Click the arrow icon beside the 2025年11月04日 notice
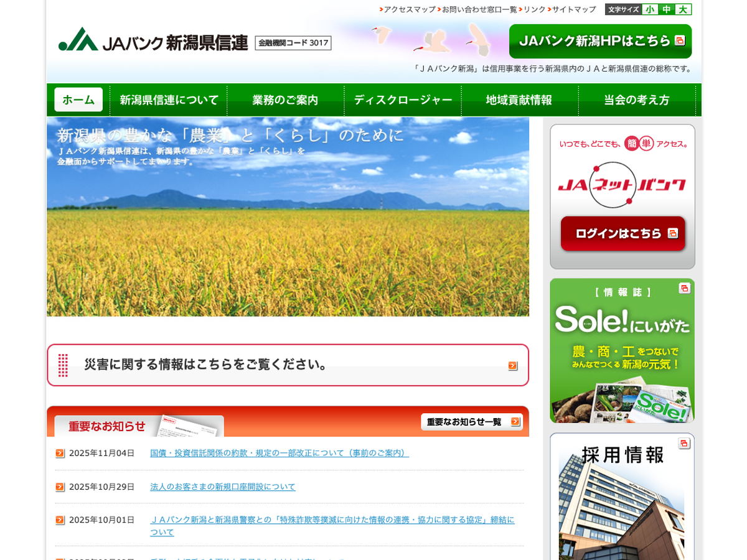 click(x=60, y=454)
